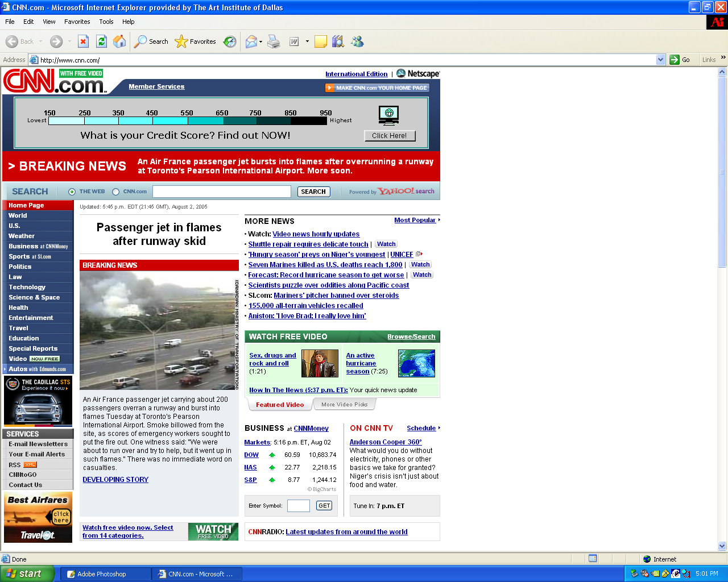Open the Mail icon dropdown arrow
The height and width of the screenshot is (582, 728).
[x=260, y=41]
